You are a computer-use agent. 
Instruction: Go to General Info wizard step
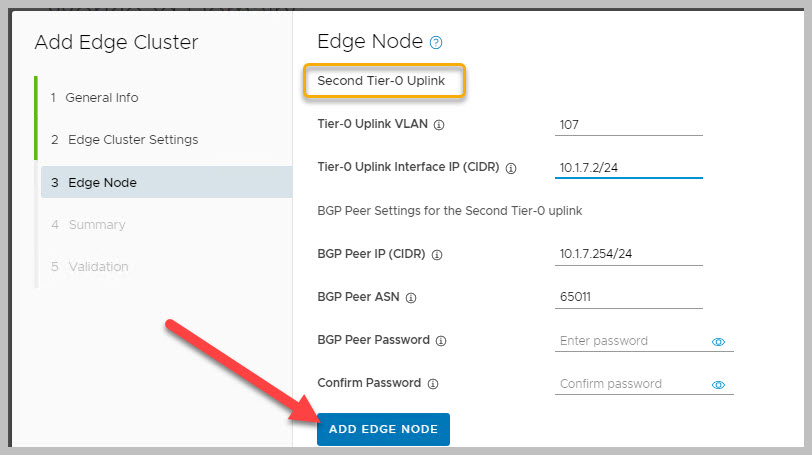pos(101,98)
